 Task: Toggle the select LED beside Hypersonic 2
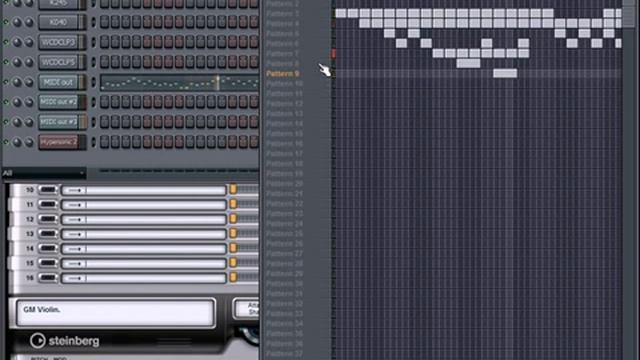93,142
